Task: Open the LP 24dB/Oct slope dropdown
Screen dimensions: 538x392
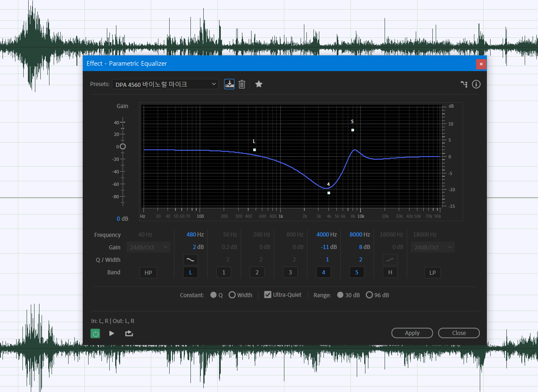Action: pos(432,247)
